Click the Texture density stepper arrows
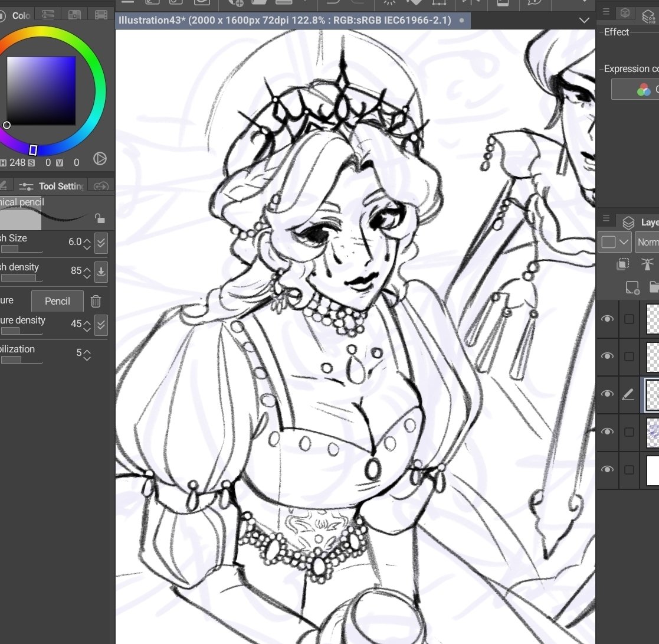 point(87,326)
